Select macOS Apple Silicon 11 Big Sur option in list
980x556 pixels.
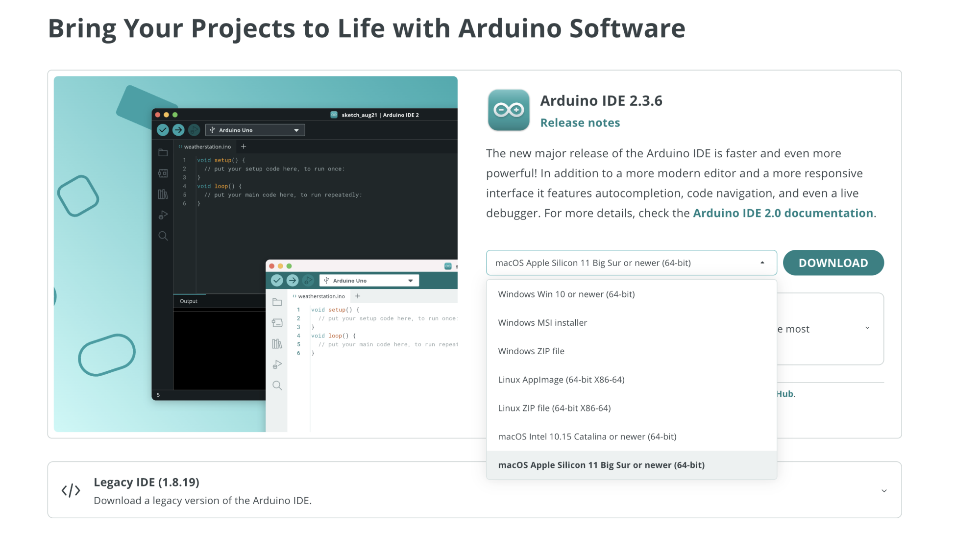632,465
